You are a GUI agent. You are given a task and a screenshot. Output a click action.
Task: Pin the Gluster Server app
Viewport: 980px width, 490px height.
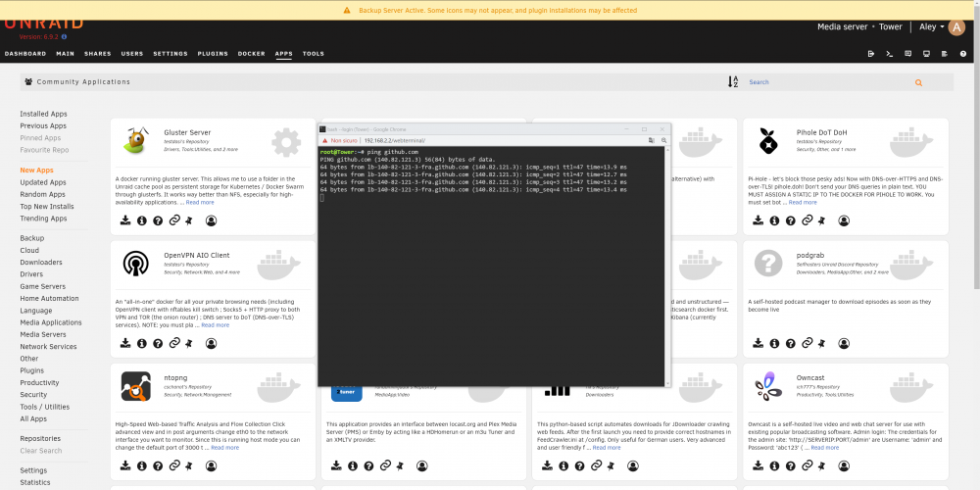pyautogui.click(x=189, y=220)
